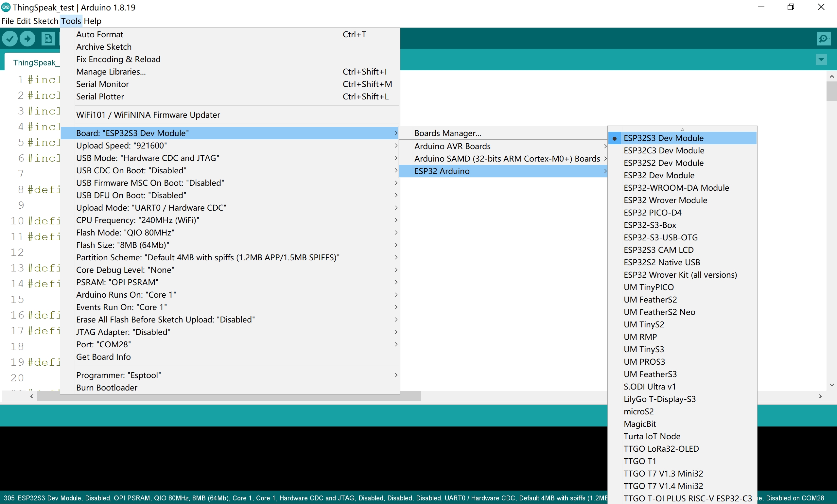Click the Upload arrow toolbar icon
837x504 pixels.
[x=27, y=38]
